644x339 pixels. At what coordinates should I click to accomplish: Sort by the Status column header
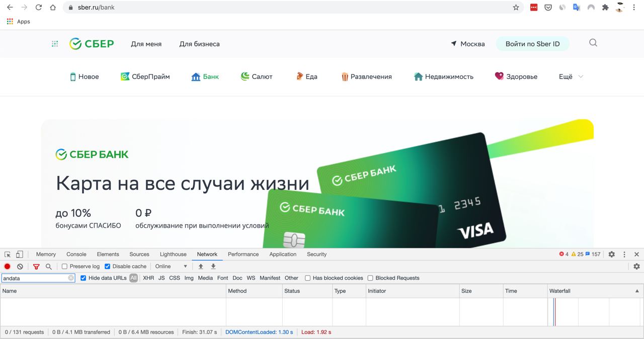307,291
